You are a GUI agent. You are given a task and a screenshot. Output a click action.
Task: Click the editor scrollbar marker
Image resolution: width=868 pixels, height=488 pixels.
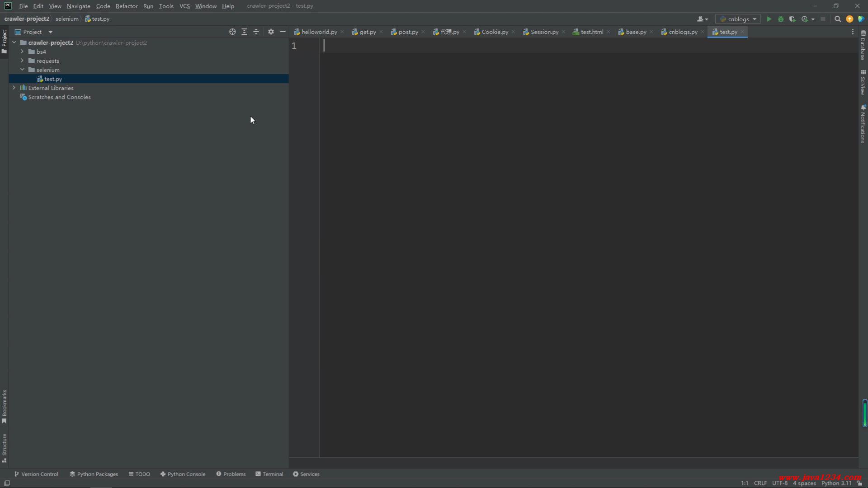click(x=864, y=413)
